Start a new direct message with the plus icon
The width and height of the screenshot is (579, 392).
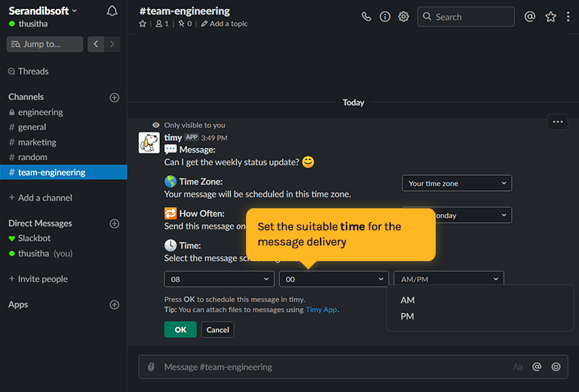114,223
